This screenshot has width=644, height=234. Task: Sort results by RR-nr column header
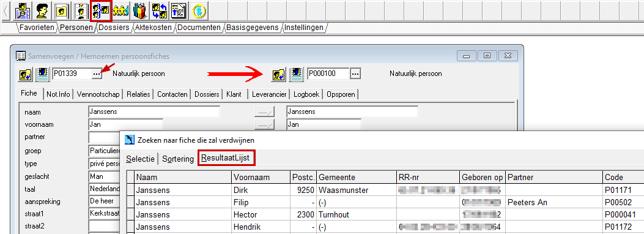pos(427,177)
